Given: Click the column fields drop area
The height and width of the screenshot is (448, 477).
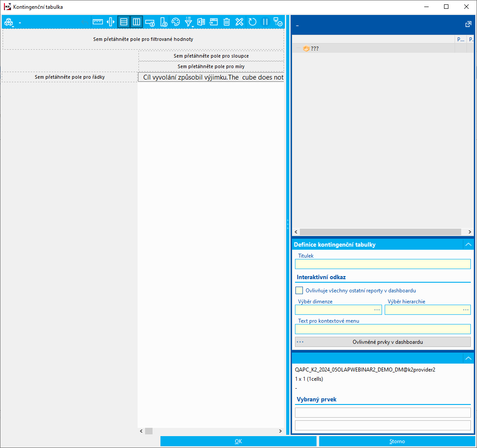Looking at the screenshot, I should [x=211, y=56].
